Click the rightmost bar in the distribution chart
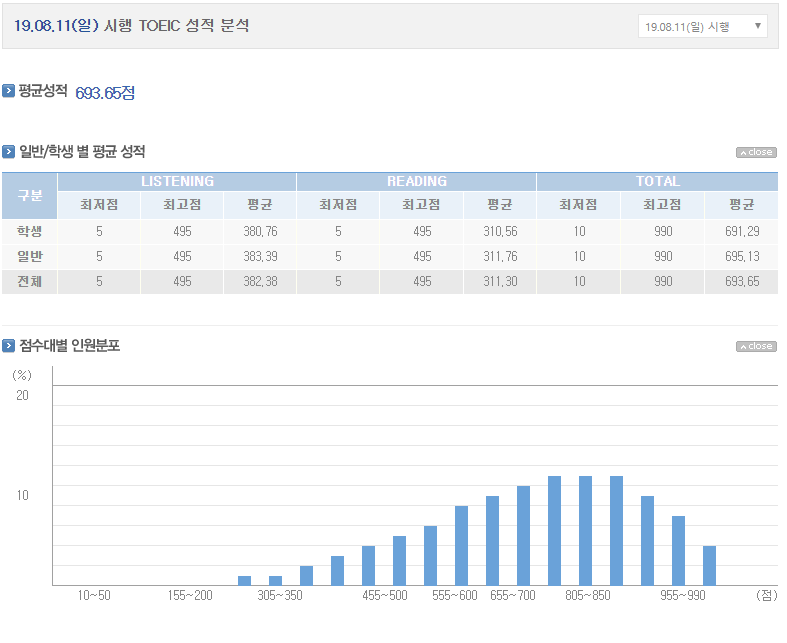The height and width of the screenshot is (643, 787). coord(709,565)
